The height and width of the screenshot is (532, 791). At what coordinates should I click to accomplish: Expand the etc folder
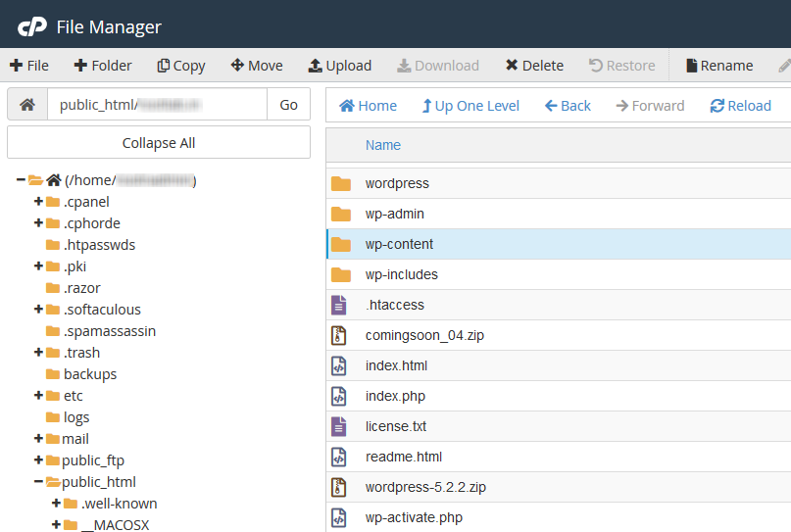click(x=38, y=396)
